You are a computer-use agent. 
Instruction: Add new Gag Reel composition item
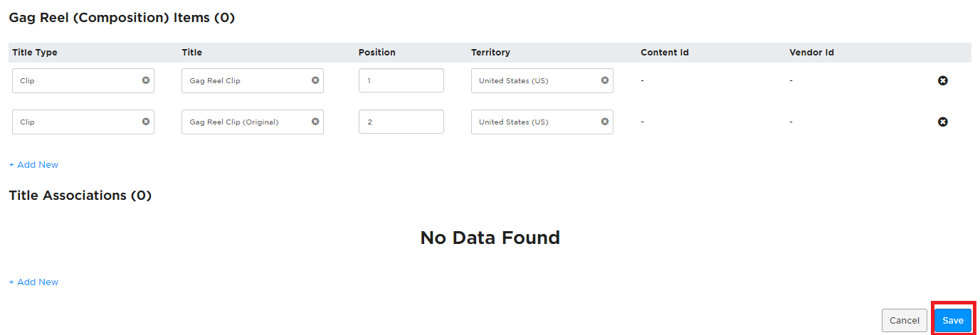click(33, 164)
